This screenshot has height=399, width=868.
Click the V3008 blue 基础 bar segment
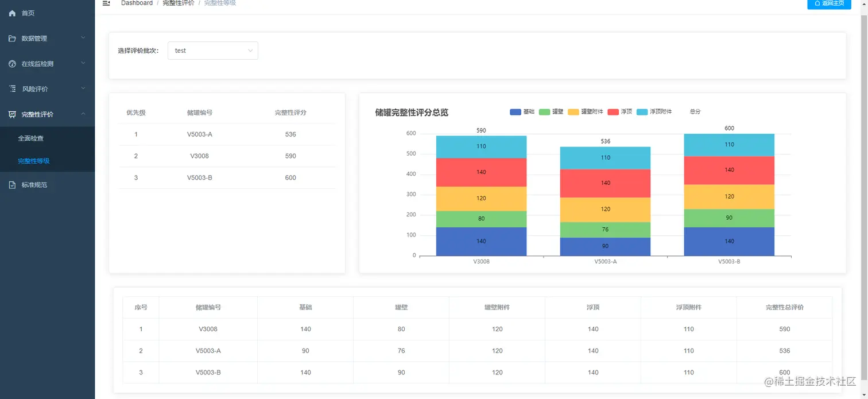481,242
